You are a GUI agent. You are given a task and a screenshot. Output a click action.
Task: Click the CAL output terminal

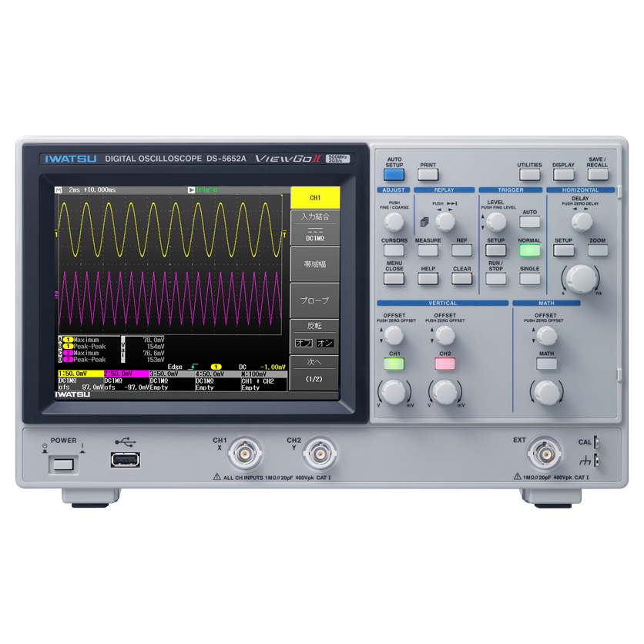[596, 442]
